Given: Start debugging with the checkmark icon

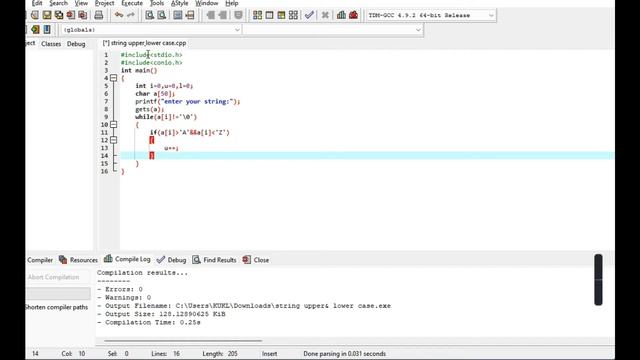Looking at the screenshot, I should pyautogui.click(x=309, y=15).
